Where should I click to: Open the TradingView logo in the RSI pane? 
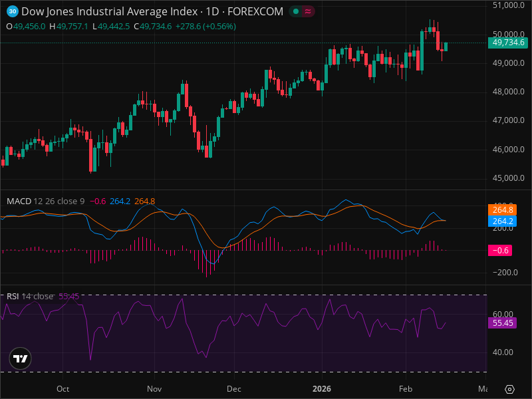pos(21,358)
